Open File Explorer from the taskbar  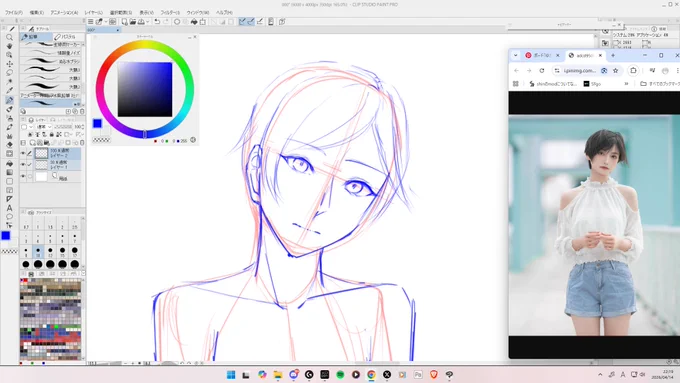click(x=278, y=375)
